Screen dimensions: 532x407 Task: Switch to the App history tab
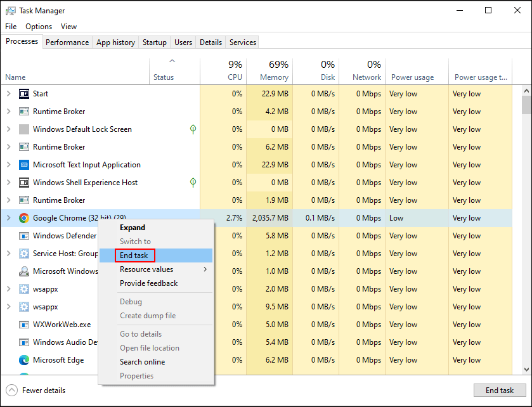tap(115, 42)
